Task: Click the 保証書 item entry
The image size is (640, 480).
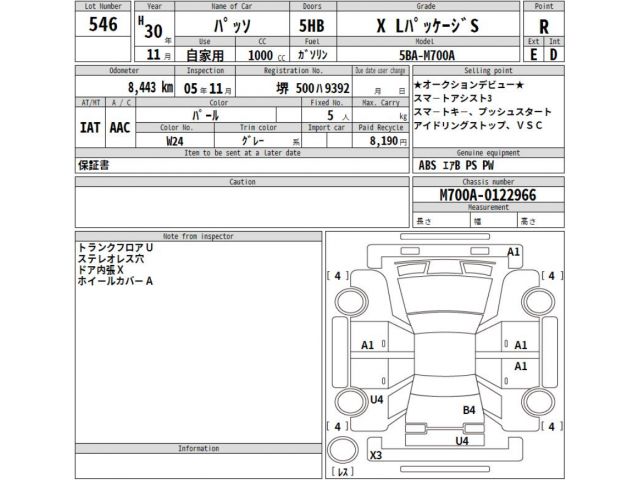Action: click(93, 165)
